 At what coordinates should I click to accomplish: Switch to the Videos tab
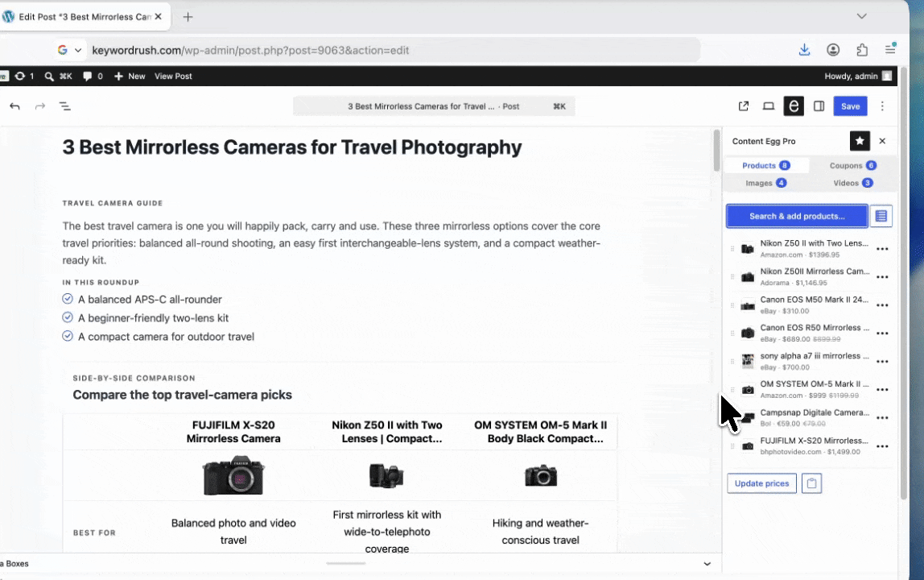(852, 183)
